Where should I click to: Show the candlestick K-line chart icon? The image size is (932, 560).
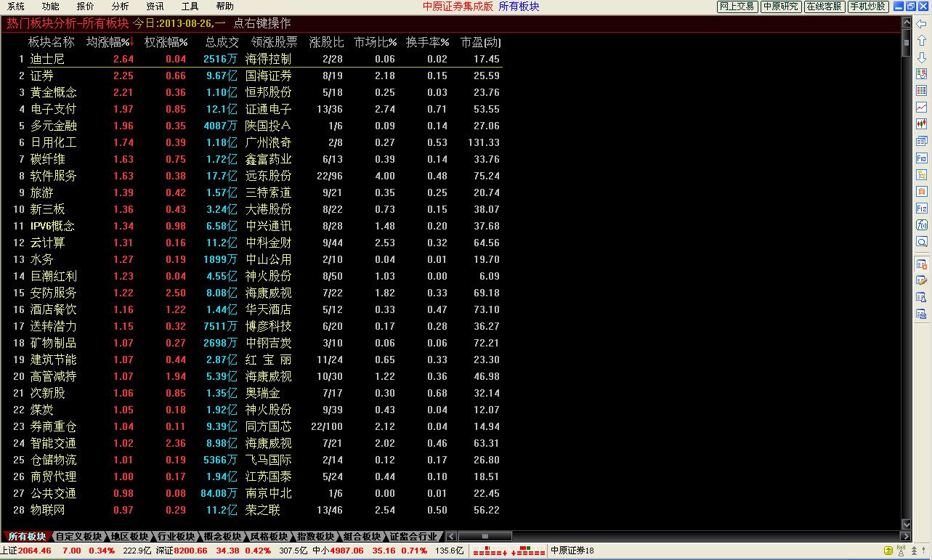click(921, 124)
